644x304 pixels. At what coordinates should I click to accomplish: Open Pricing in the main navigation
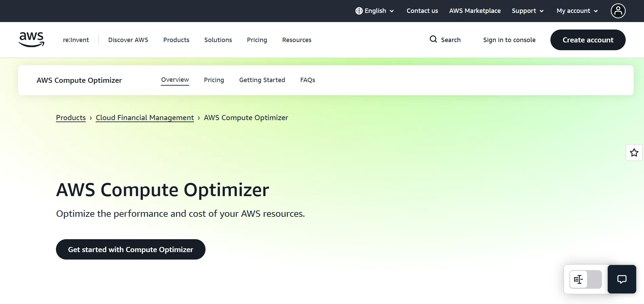click(257, 40)
